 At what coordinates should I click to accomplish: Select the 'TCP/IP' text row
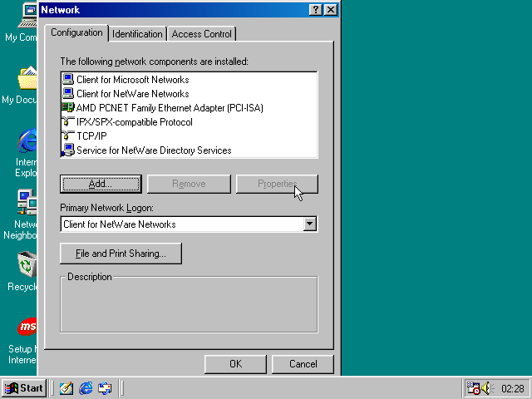click(91, 136)
